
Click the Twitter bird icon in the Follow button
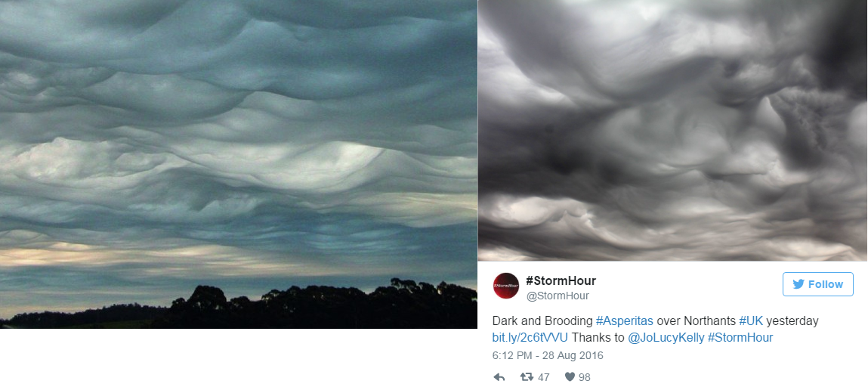click(x=798, y=284)
